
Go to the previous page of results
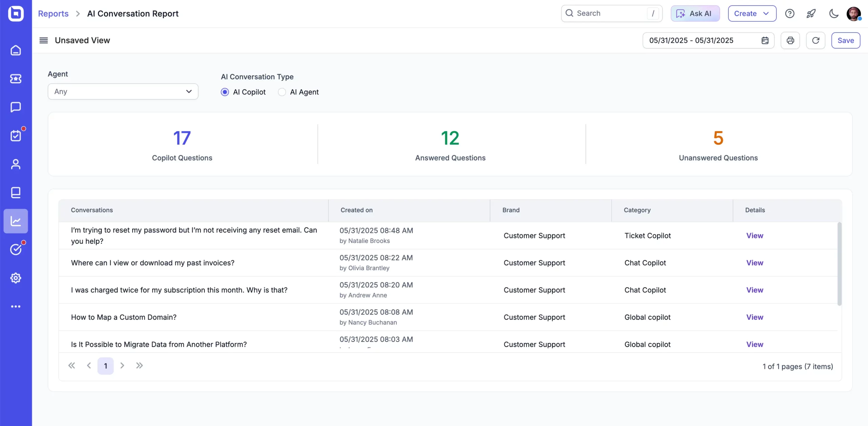[x=89, y=366]
